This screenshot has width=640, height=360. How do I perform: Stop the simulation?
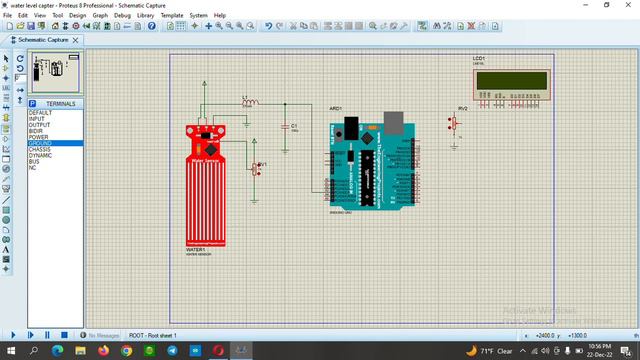(x=64, y=335)
